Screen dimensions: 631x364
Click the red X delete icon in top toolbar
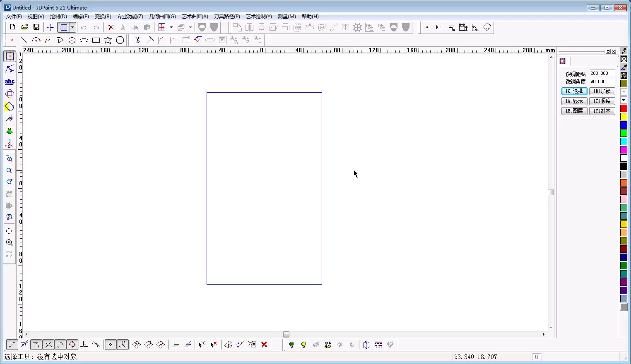111,27
